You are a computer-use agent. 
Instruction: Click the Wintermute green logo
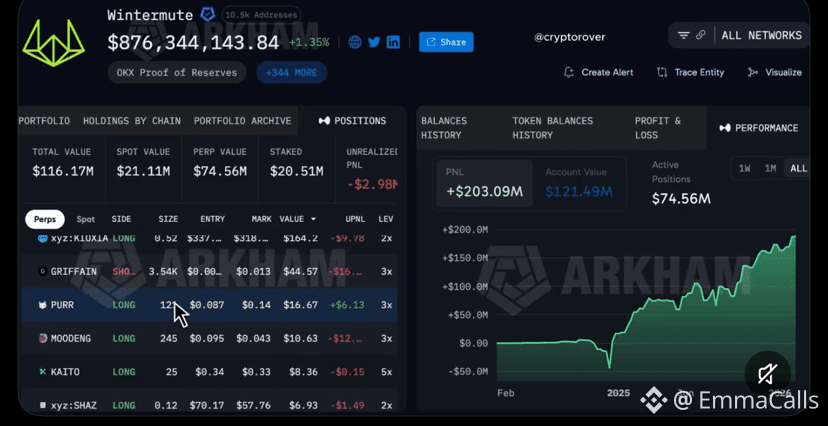[x=53, y=43]
